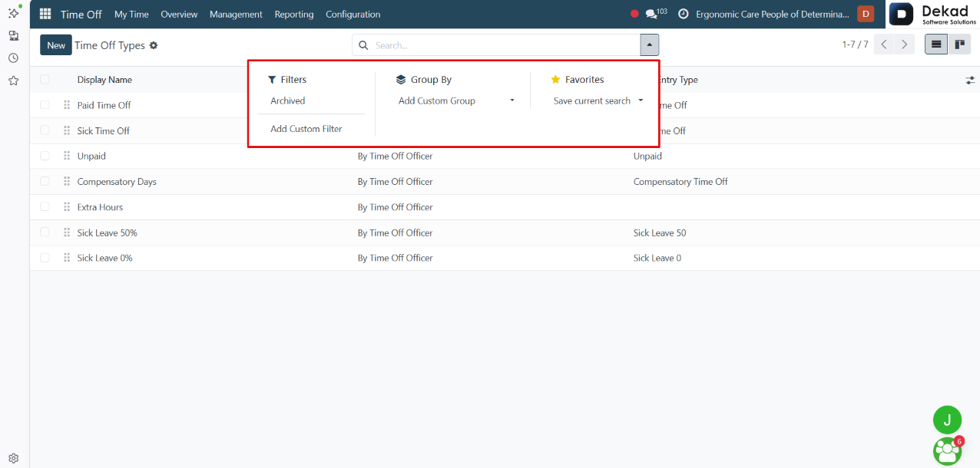Collapse the search options dropdown toggle
The height and width of the screenshot is (468, 980).
click(649, 45)
